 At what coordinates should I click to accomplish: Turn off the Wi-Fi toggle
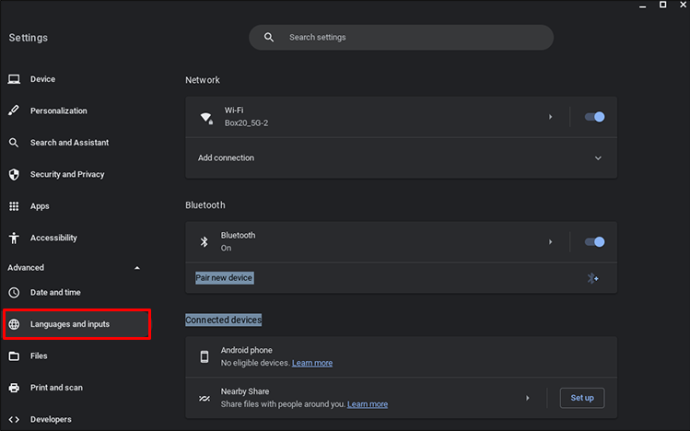coord(595,117)
